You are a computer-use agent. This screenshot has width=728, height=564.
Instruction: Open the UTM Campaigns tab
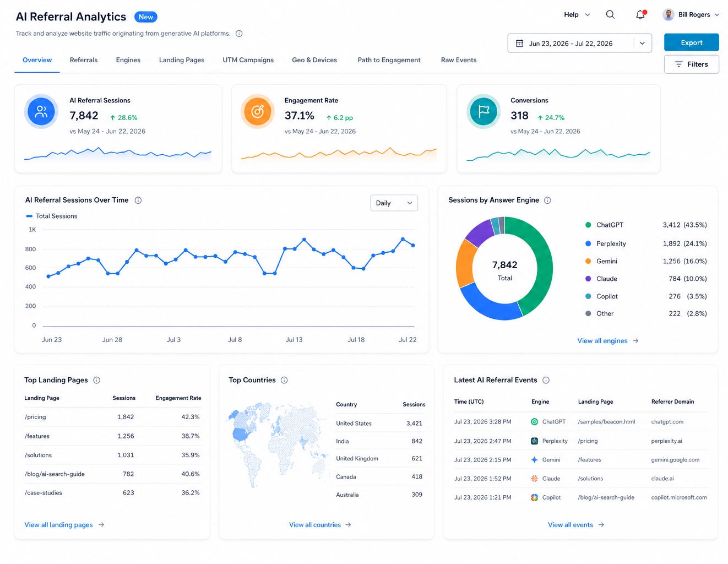click(x=248, y=61)
